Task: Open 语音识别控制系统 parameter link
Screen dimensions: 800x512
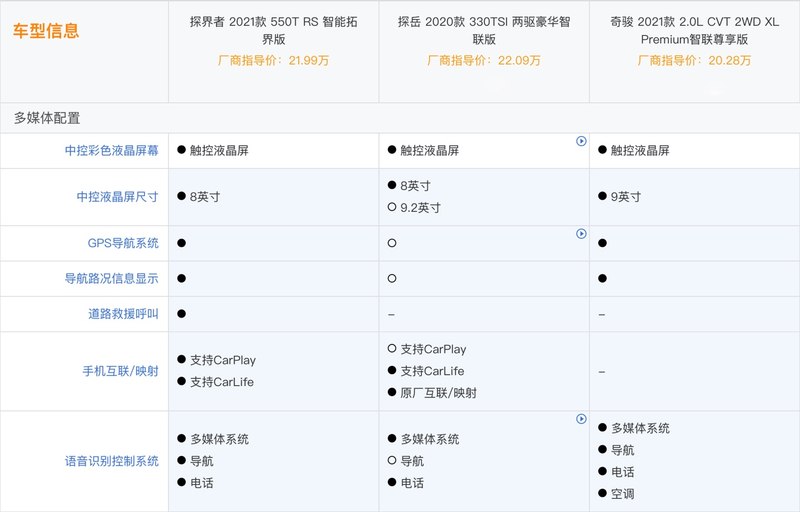Action: click(112, 461)
